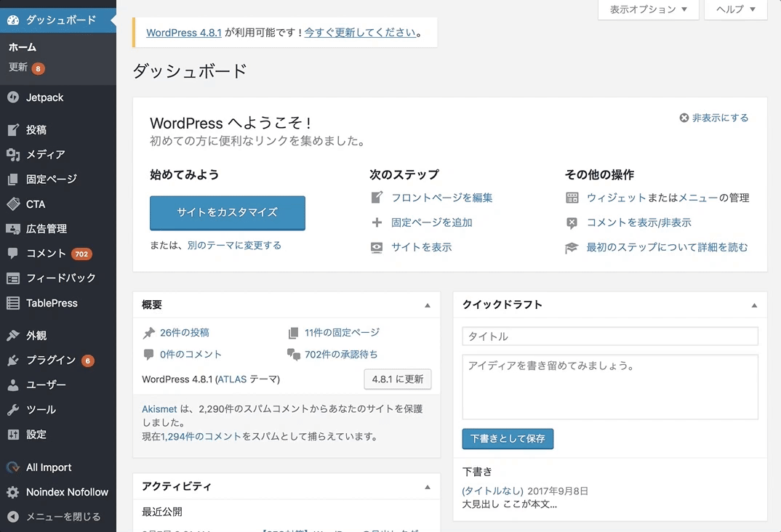781x532 pixels.
Task: Click the screen icon beside サイトを表示
Action: click(377, 247)
